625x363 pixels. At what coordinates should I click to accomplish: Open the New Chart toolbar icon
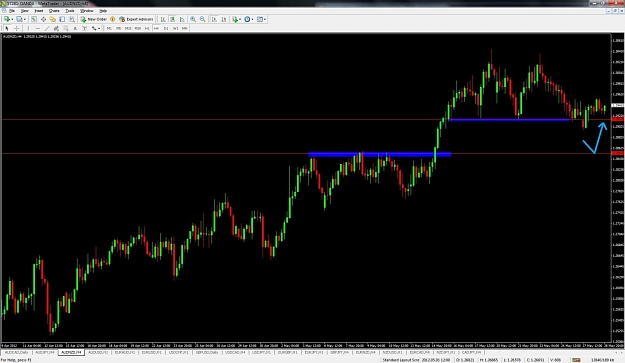tap(7, 19)
